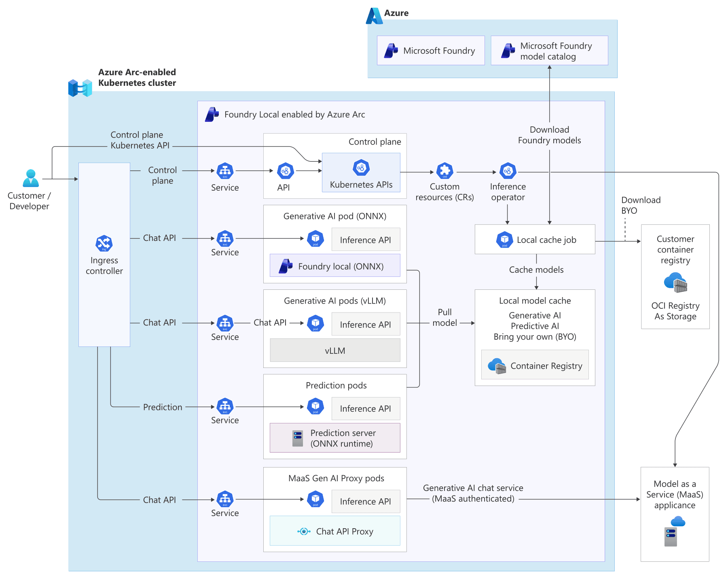
Task: Click the Inference operator icon
Action: (508, 171)
